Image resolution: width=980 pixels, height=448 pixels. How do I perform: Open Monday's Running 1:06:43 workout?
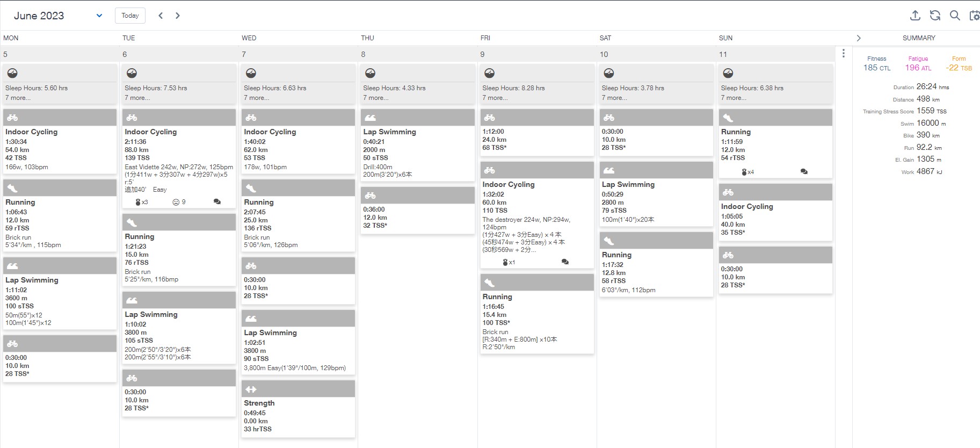pyautogui.click(x=60, y=215)
